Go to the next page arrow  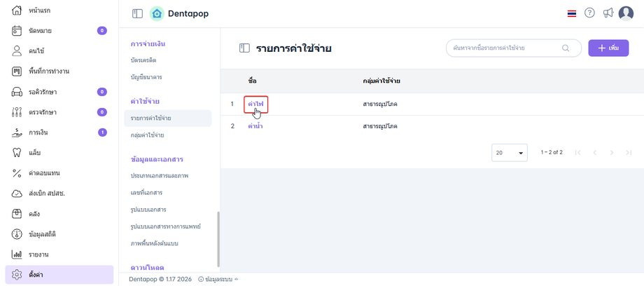pyautogui.click(x=611, y=152)
